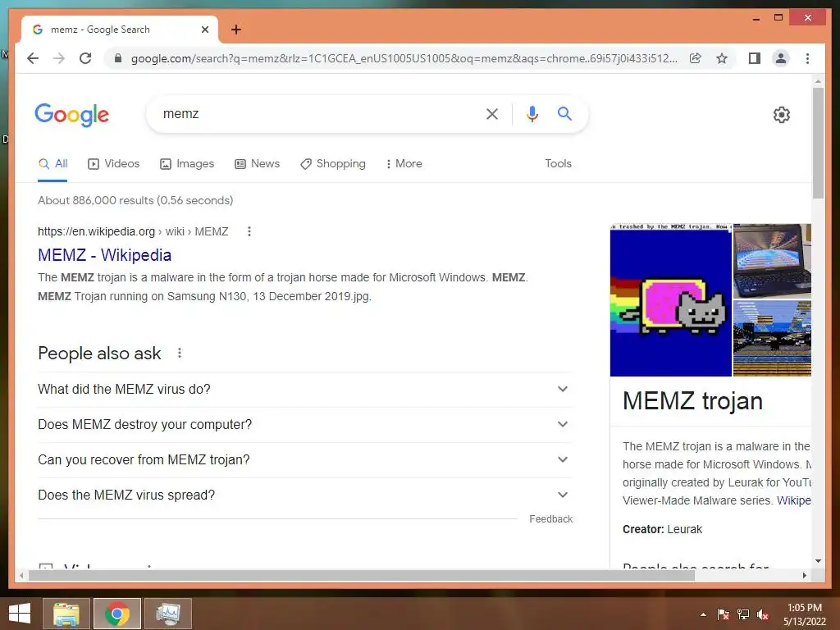Open Wikipedia link in knowledge panel
Screen dimensions: 840x630
tap(793, 500)
